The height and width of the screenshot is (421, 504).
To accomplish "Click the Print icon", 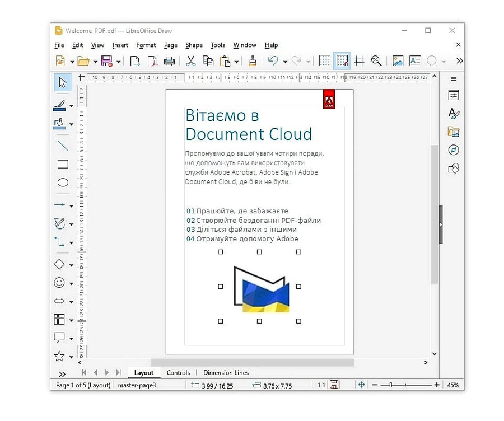I will click(169, 60).
